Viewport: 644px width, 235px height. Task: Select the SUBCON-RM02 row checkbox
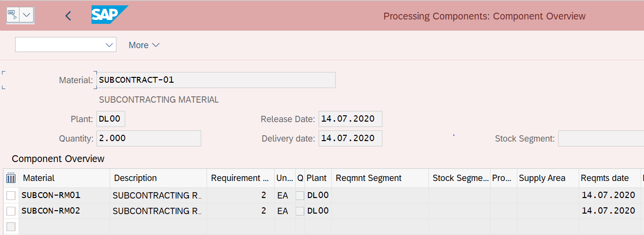click(11, 211)
